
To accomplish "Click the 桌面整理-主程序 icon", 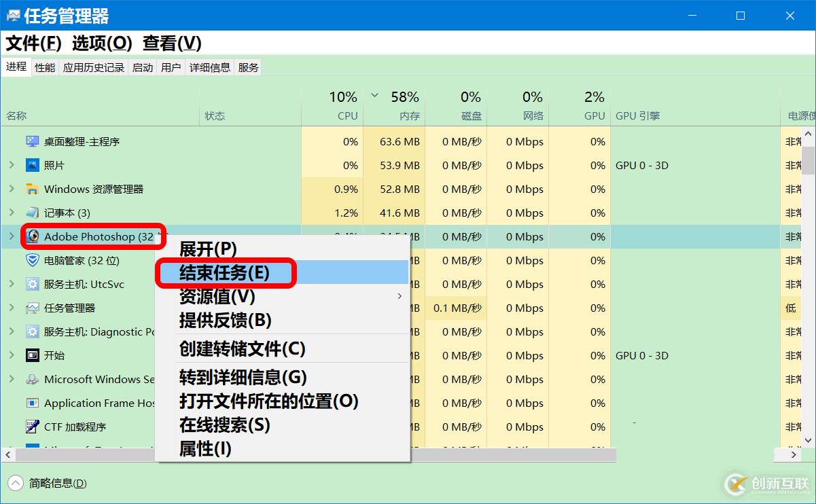I will (31, 141).
